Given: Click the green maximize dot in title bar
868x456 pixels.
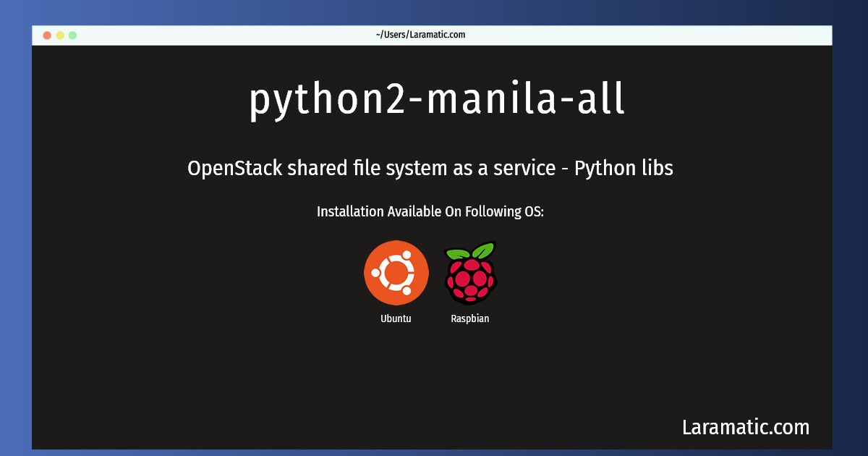Looking at the screenshot, I should pos(72,35).
